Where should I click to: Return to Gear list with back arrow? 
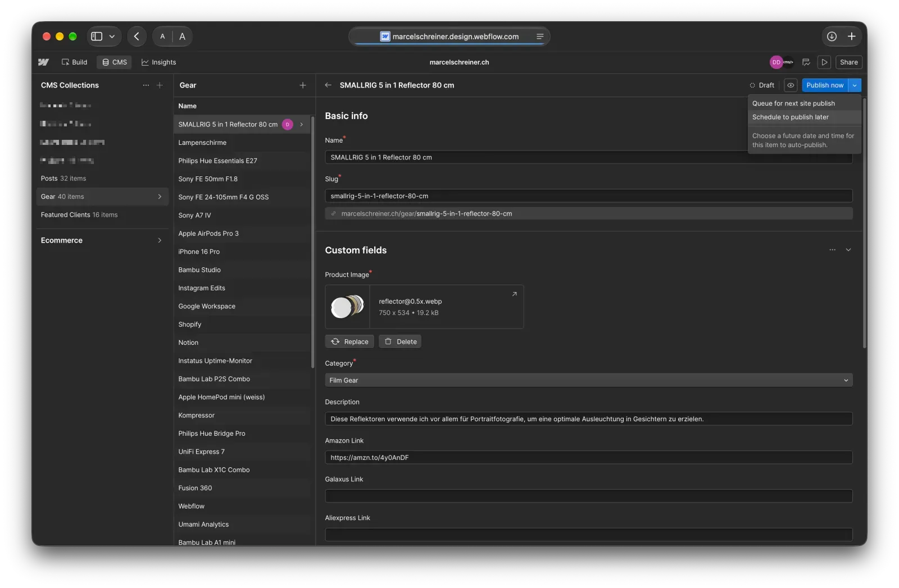tap(328, 85)
